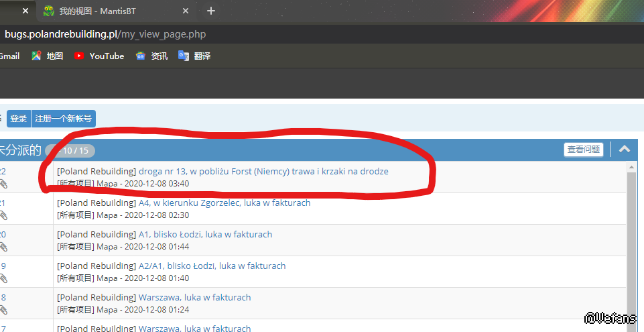Screen dimensions: 644x332
Task: Click the issue list scrollbar up arrow
Action: pos(633,167)
